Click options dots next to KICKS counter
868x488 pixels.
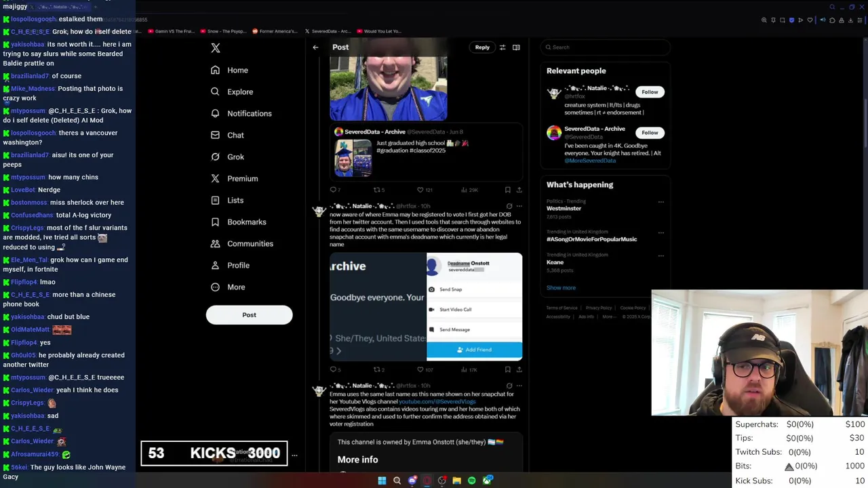[x=294, y=455]
